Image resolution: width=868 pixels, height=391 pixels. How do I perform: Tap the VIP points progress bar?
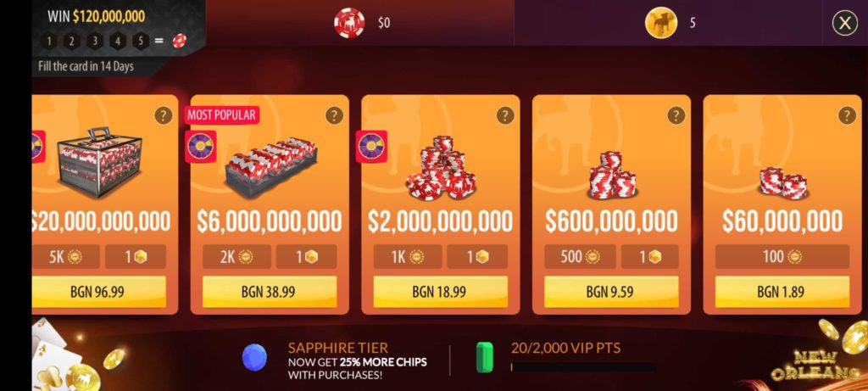tap(583, 366)
